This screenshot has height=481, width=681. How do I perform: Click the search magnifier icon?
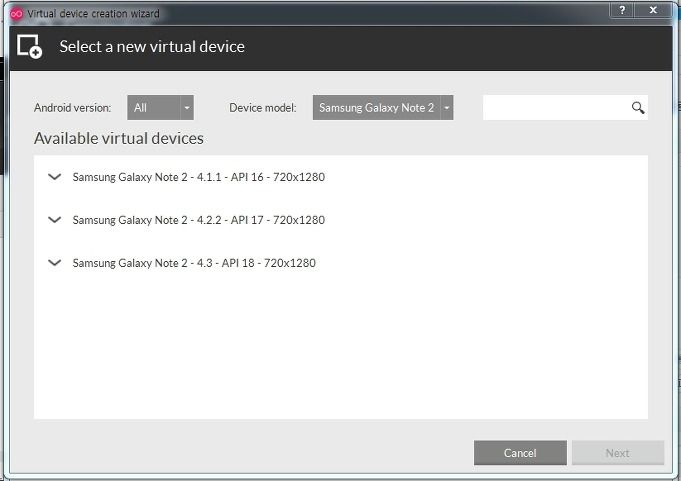(638, 108)
